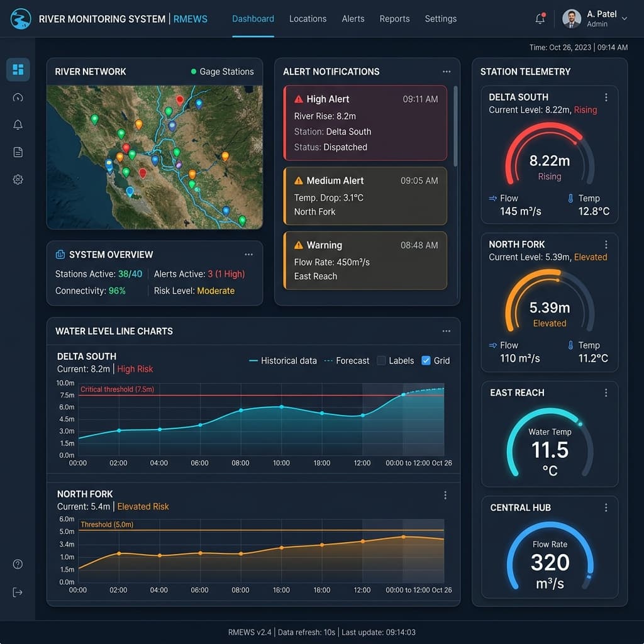The width and height of the screenshot is (644, 644).
Task: Toggle Gage Stations legend on map
Action: tap(222, 72)
